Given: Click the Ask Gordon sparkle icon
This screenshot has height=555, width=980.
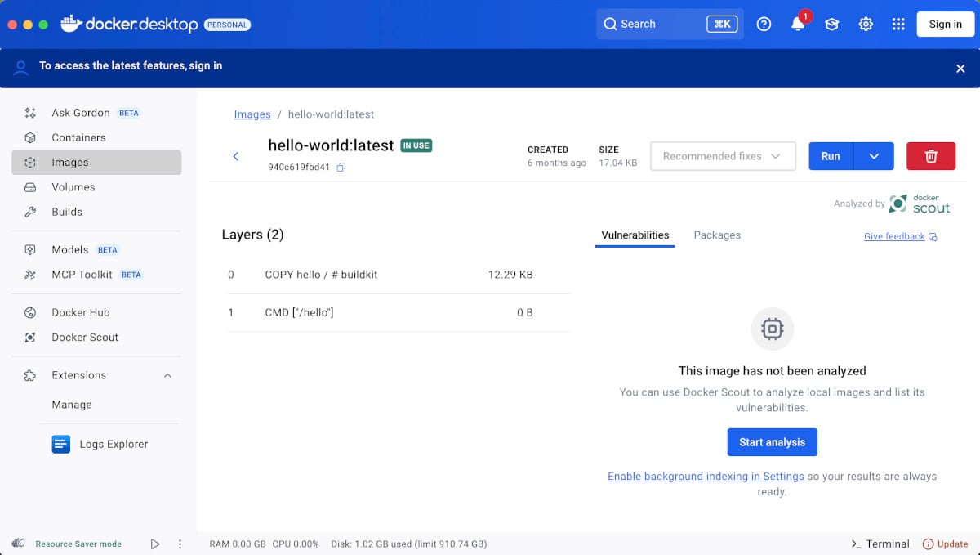Looking at the screenshot, I should (30, 113).
